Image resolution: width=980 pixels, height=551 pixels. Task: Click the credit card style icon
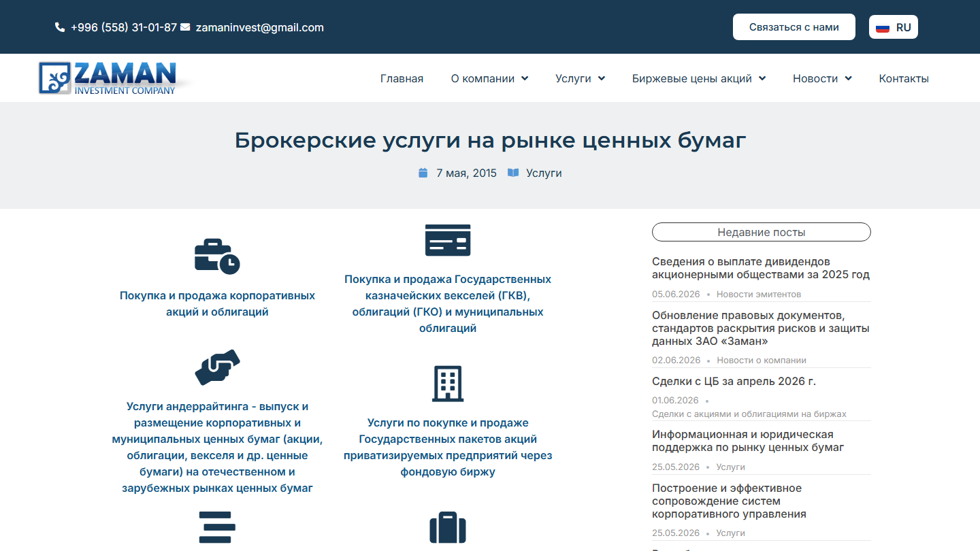[x=448, y=240]
